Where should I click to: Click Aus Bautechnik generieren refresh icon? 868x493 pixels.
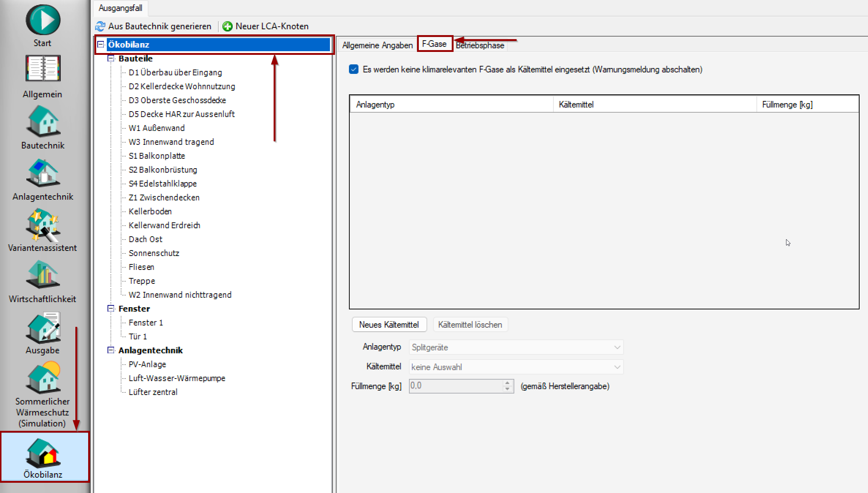(100, 26)
